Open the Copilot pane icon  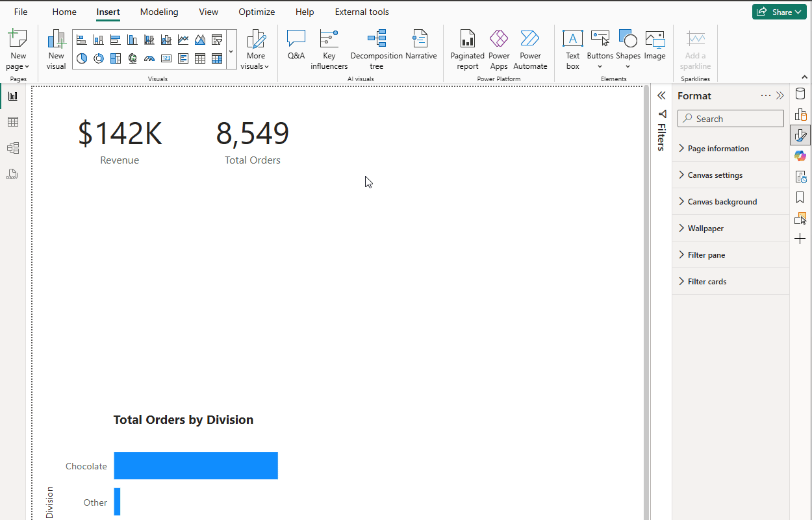pos(800,156)
